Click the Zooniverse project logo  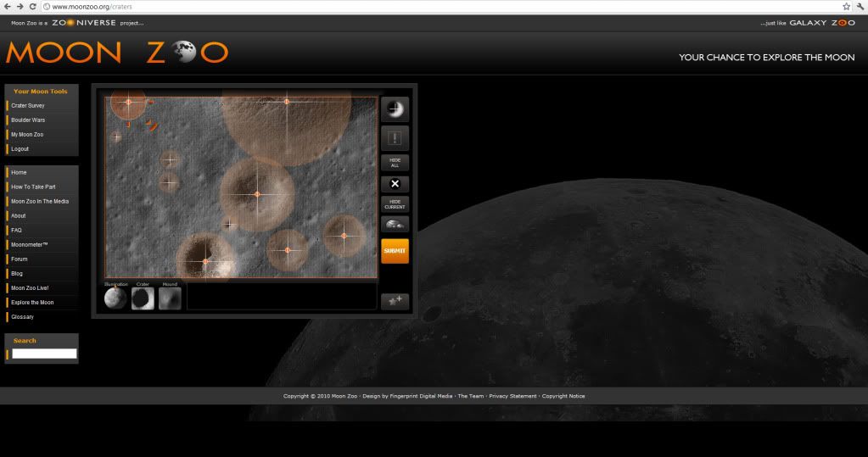[x=84, y=23]
